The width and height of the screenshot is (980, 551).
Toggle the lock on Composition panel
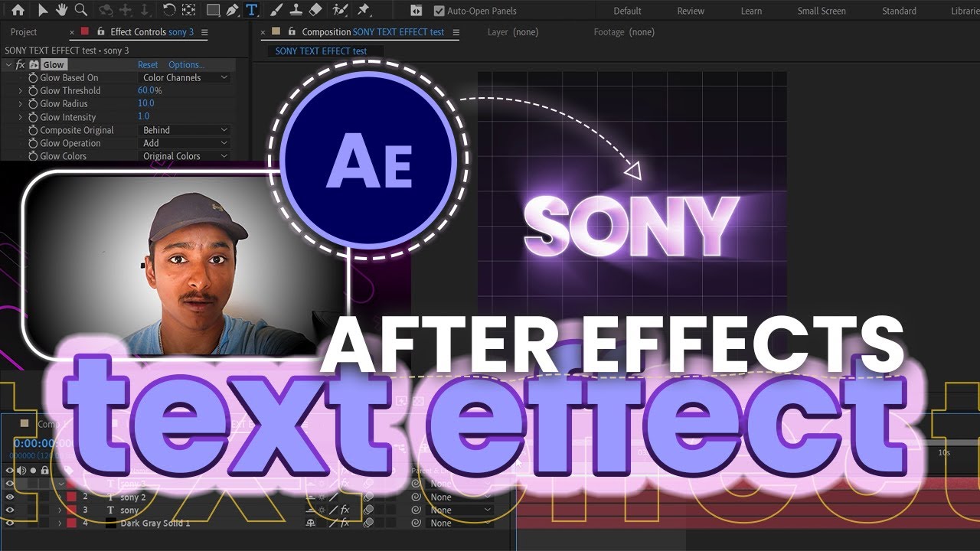pyautogui.click(x=290, y=32)
